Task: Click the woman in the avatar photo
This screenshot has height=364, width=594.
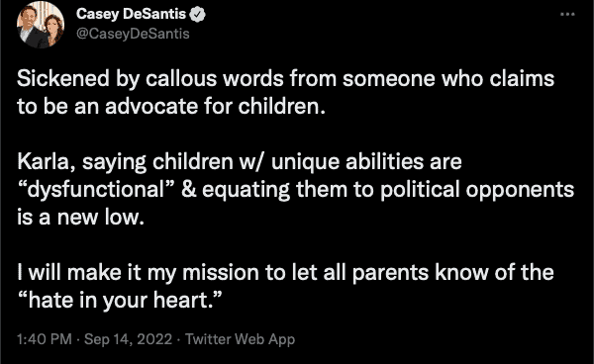Action: tap(53, 31)
